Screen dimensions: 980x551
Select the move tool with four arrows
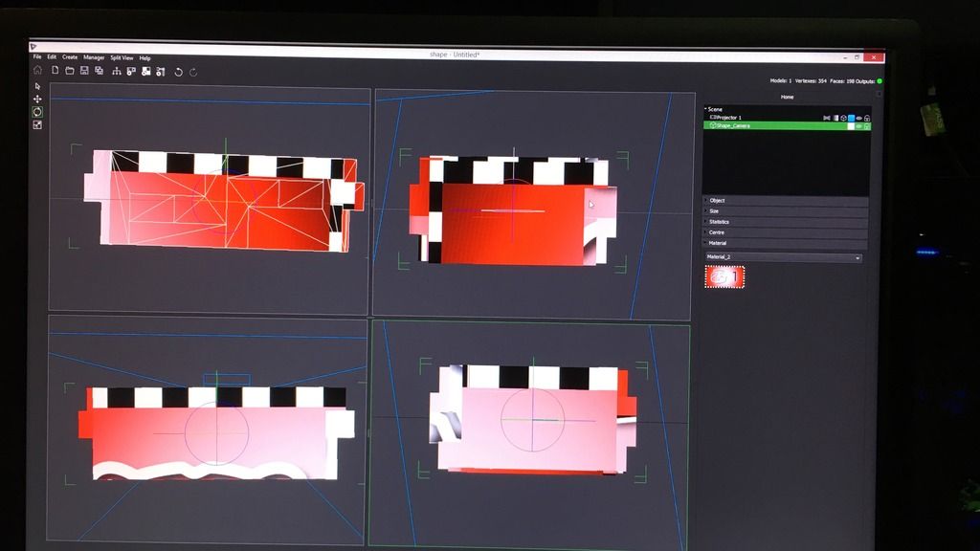tap(37, 99)
